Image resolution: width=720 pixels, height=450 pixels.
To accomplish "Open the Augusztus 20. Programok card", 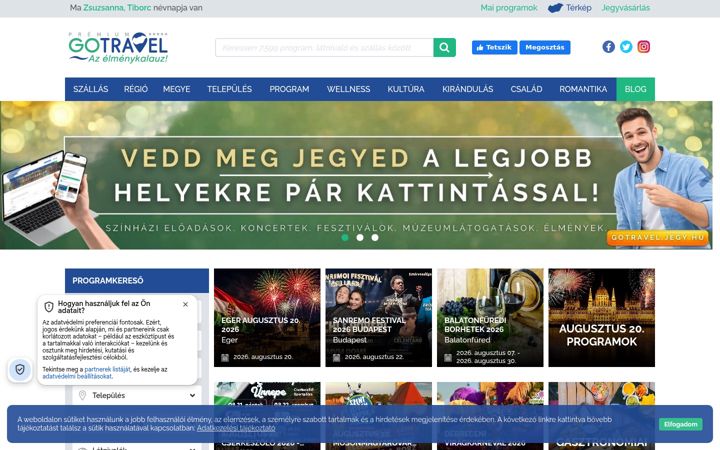I will click(x=602, y=318).
